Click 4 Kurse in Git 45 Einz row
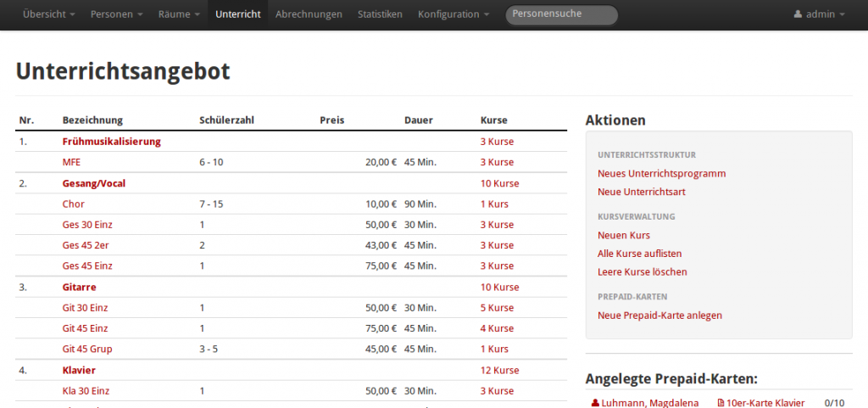Image resolution: width=868 pixels, height=408 pixels. point(497,328)
